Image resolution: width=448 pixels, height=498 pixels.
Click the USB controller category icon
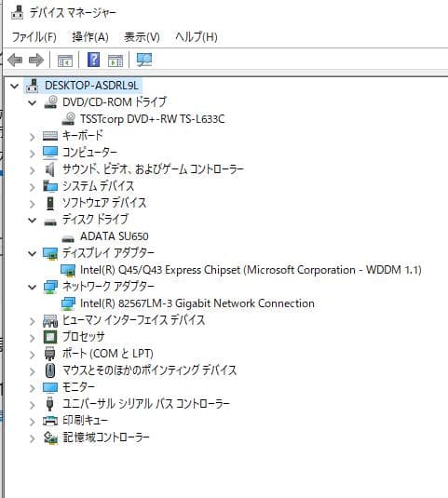pyautogui.click(x=49, y=404)
